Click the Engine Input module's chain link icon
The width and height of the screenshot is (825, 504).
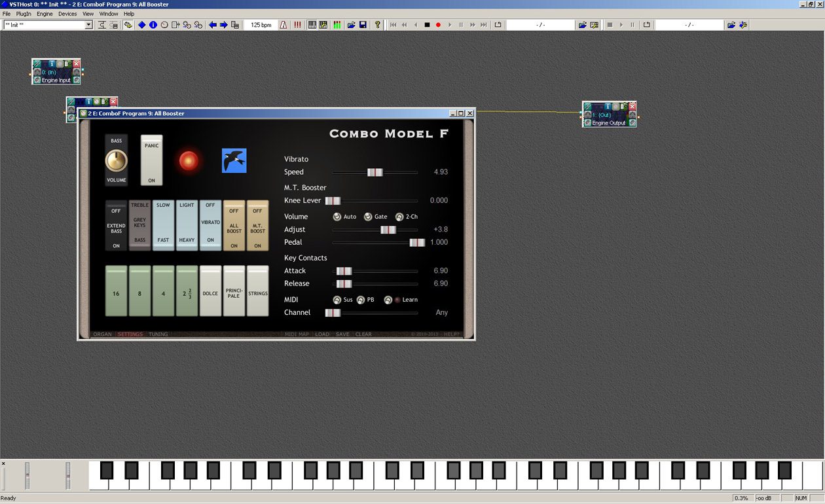(37, 64)
